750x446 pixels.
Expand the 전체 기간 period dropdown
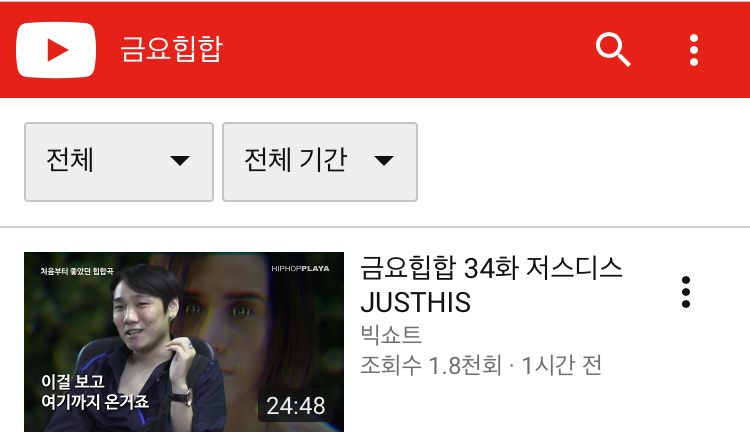pos(320,162)
